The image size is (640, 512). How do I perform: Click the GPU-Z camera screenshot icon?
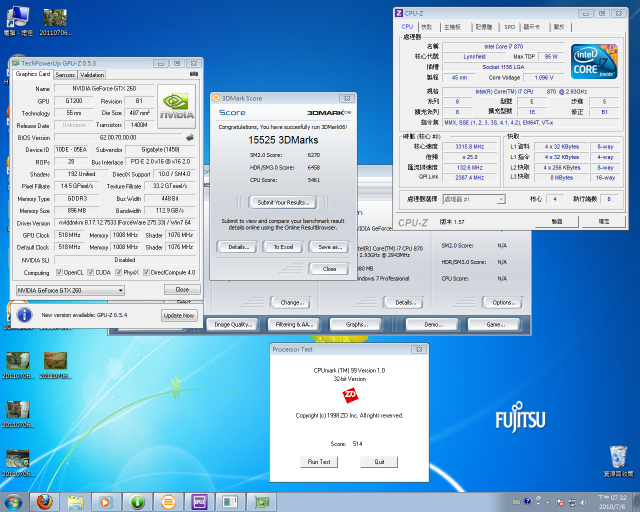(194, 74)
